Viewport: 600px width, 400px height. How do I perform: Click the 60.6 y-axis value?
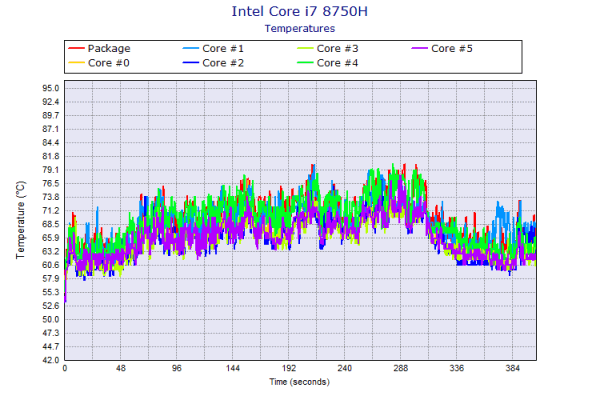click(51, 265)
